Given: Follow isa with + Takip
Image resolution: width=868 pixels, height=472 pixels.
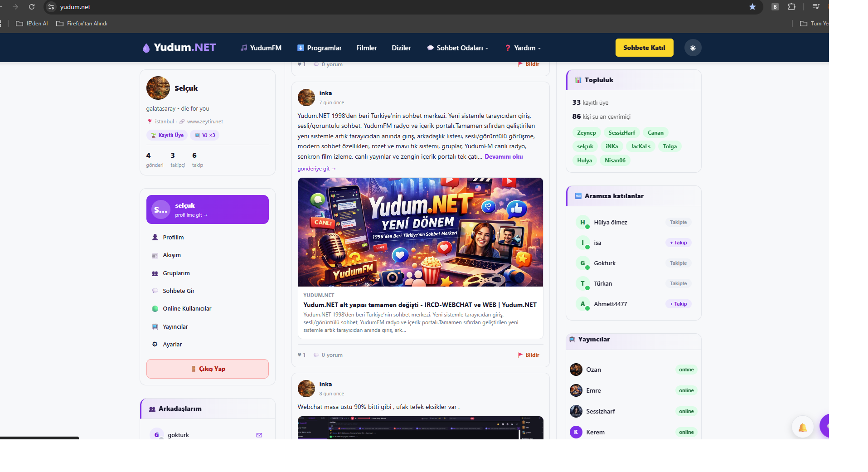Looking at the screenshot, I should coord(678,243).
